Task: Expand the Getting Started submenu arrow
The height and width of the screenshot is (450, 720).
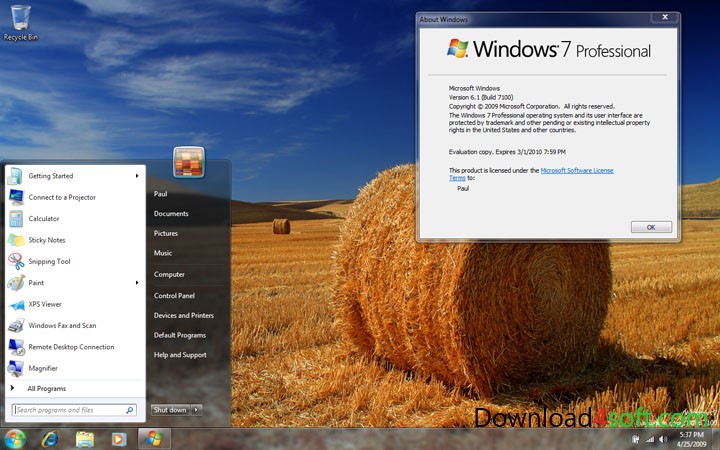Action: [137, 176]
